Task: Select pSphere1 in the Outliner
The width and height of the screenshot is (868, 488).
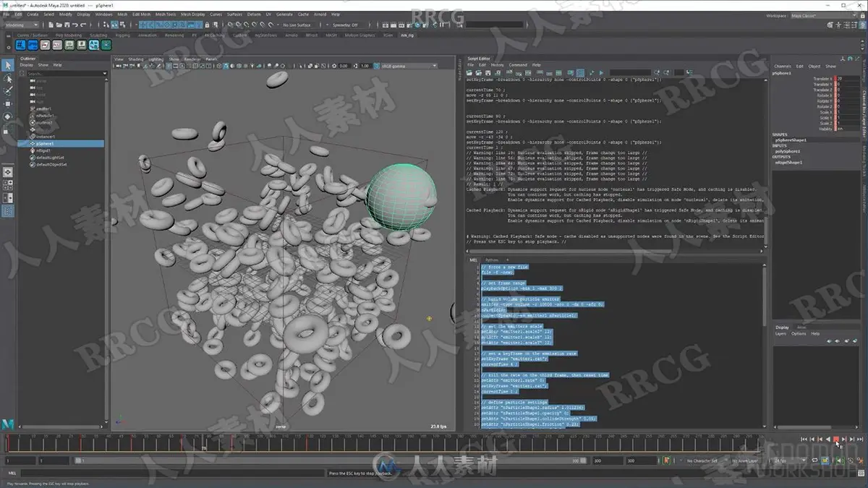Action: (60, 143)
